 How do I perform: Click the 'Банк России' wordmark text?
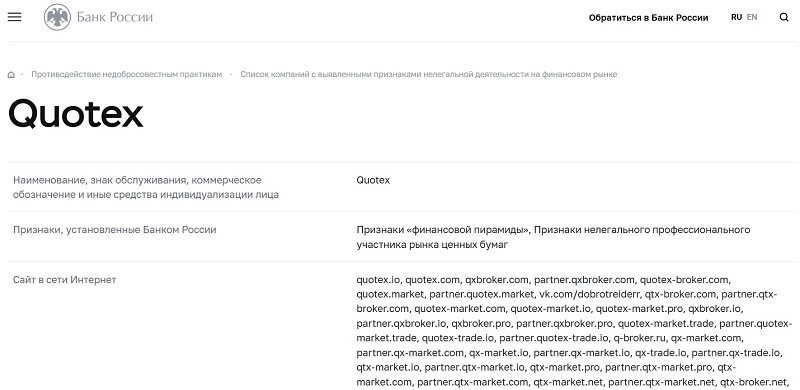115,17
